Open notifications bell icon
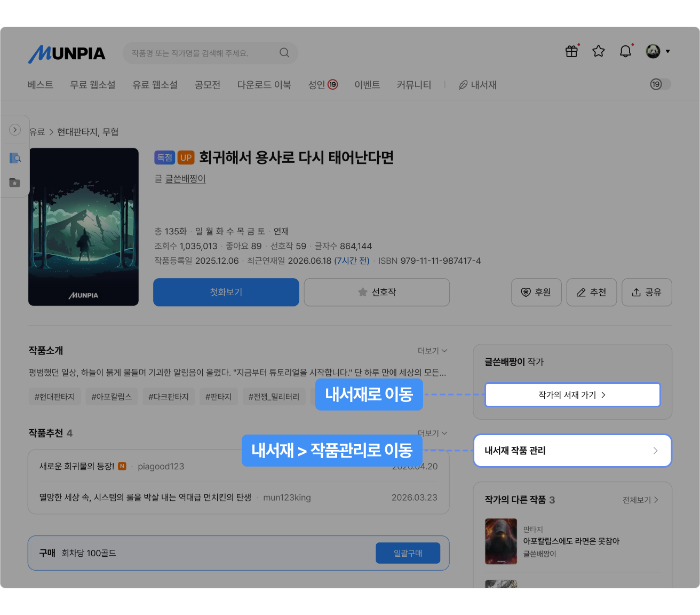The height and width of the screenshot is (615, 700). 625,51
